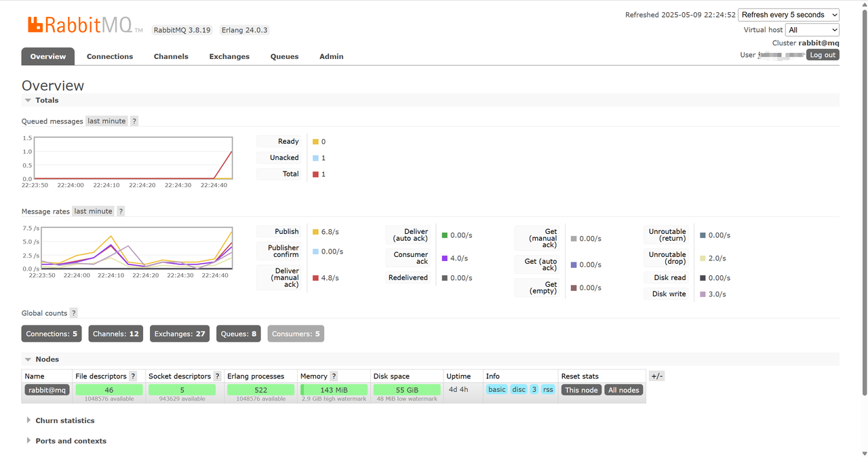Click the Disk space 55 GiB bar
Image resolution: width=868 pixels, height=457 pixels.
(407, 390)
